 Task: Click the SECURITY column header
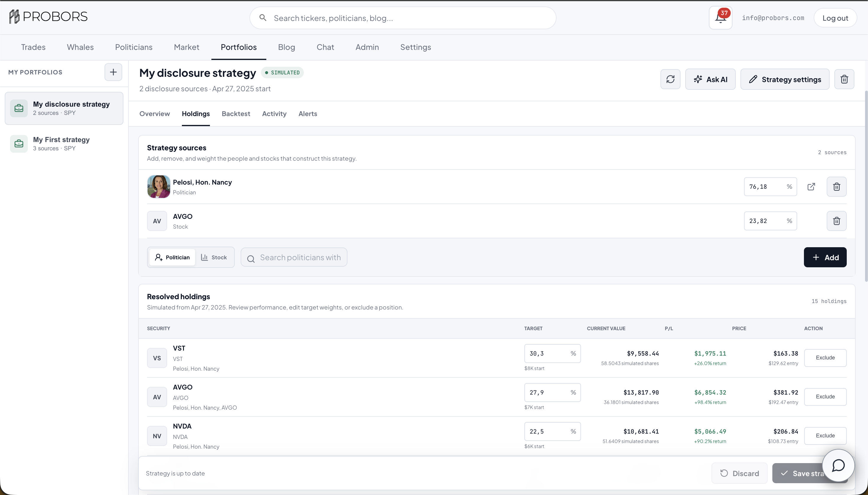tap(158, 329)
